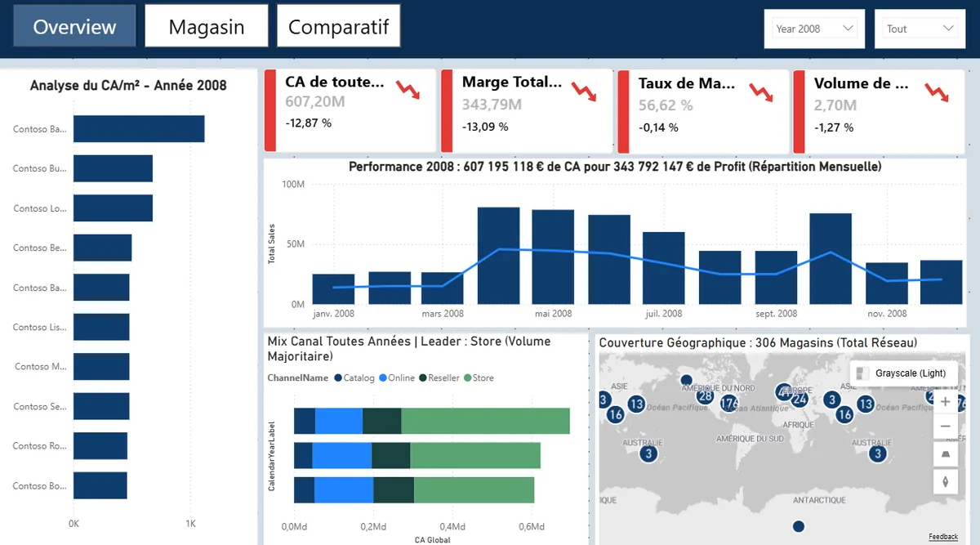Select the Contoso Se... bar

point(101,406)
